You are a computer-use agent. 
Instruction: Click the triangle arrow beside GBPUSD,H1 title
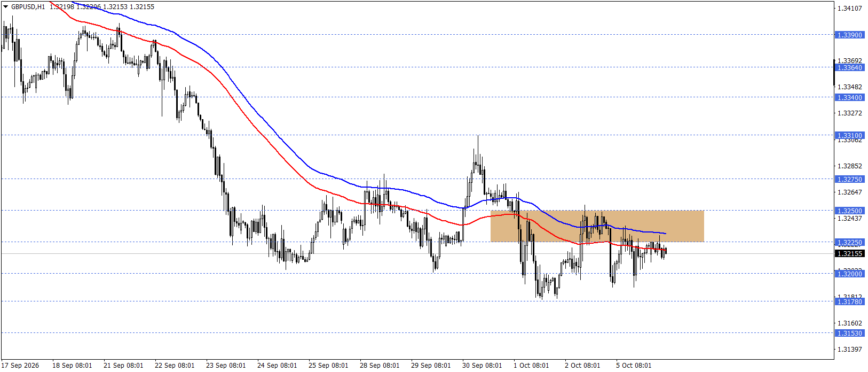[x=6, y=7]
